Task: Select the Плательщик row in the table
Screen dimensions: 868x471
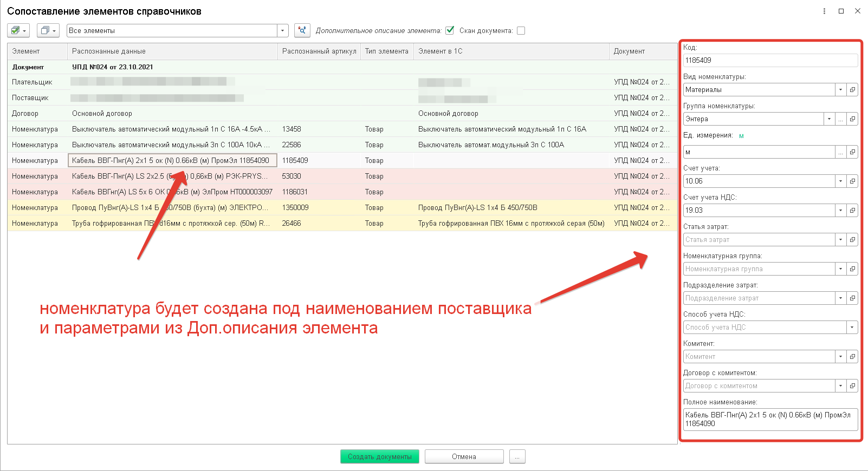Action: pyautogui.click(x=342, y=82)
